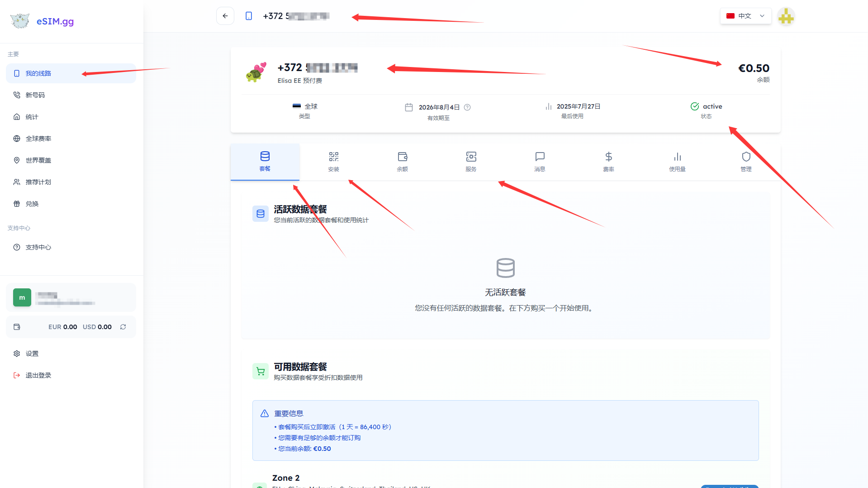View the 使用量 usage chart tab
This screenshot has width=868, height=488.
click(677, 162)
